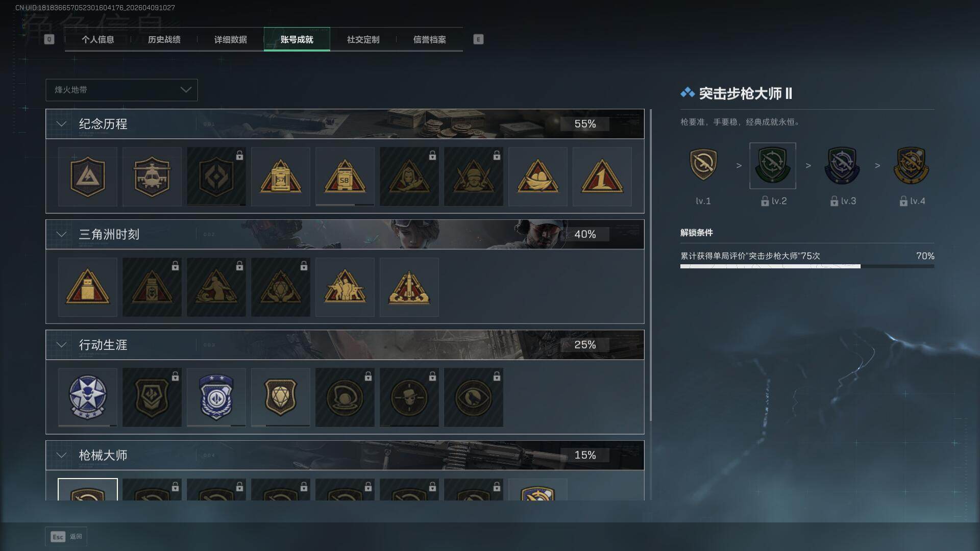Select the S7 season triangle badge
The height and width of the screenshot is (551, 980).
coord(280,177)
